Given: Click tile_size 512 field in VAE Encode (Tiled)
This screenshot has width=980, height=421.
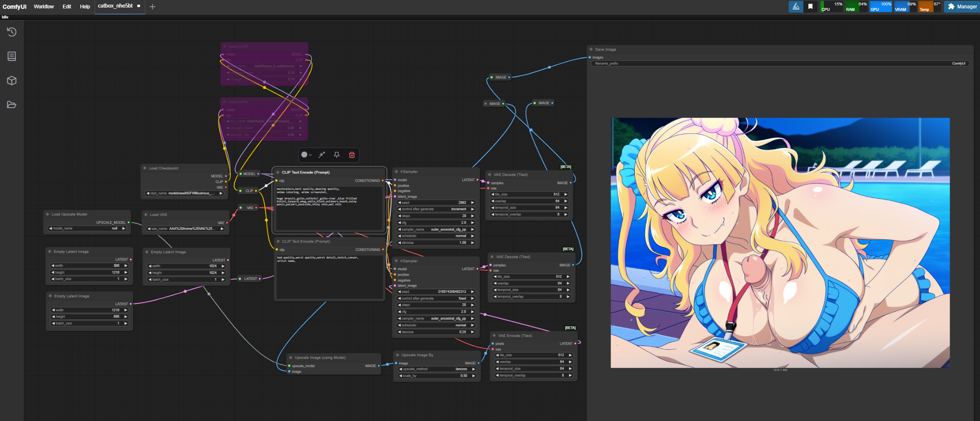Looking at the screenshot, I should click(x=534, y=355).
